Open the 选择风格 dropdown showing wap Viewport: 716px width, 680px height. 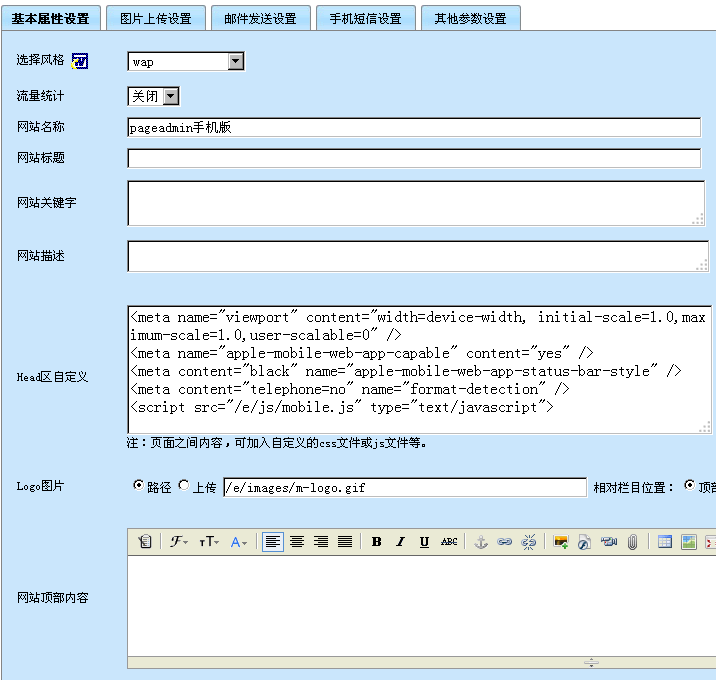(186, 62)
